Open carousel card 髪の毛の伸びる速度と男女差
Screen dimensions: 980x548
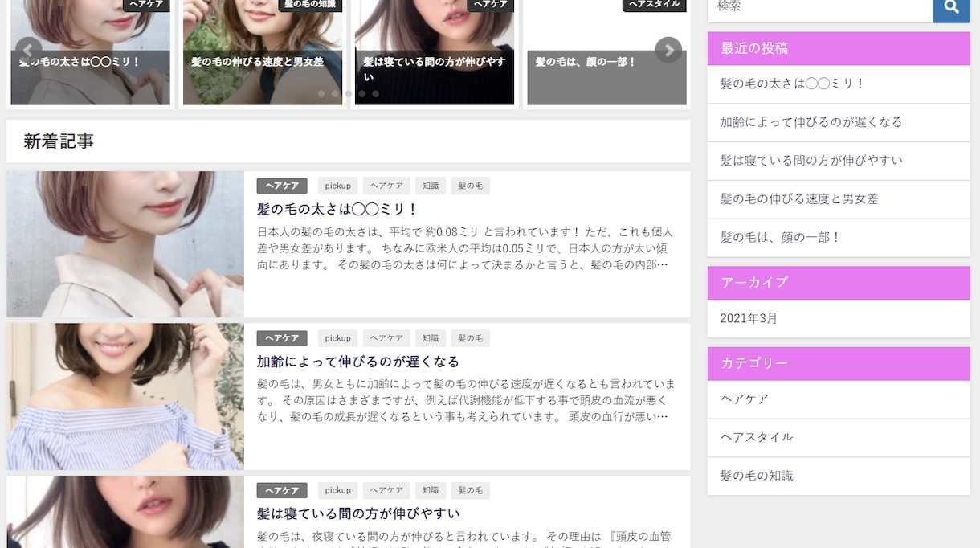click(x=263, y=52)
